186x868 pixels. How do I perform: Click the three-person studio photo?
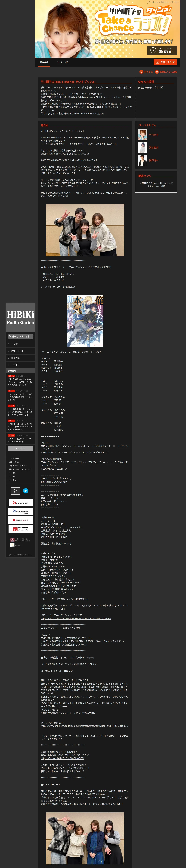coord(85,230)
